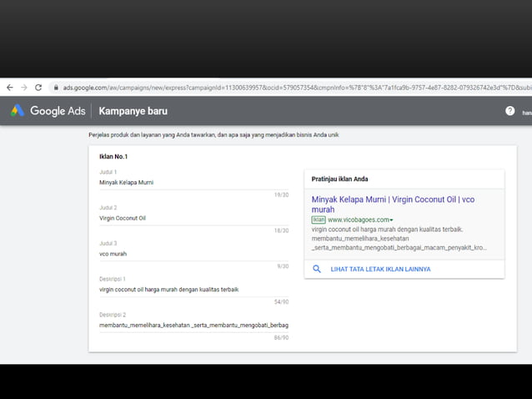Click into the Deskripsi 1 text field
The width and height of the screenshot is (532, 399).
(x=192, y=289)
